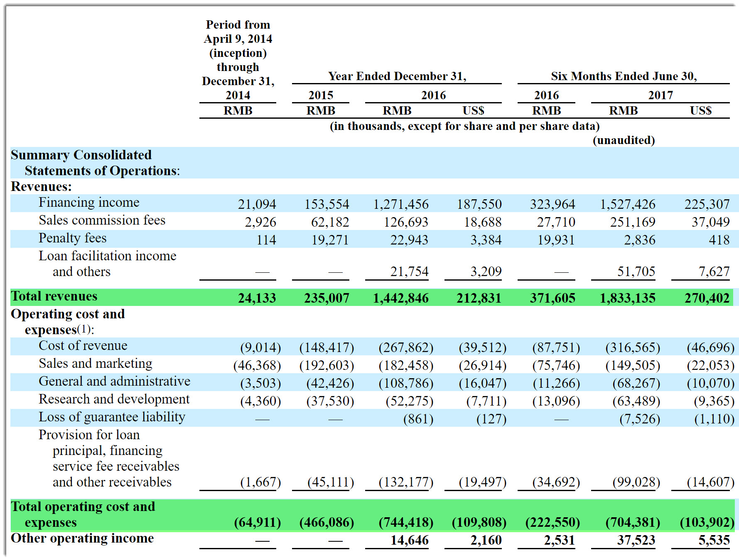Select the financing income value 21,094

tap(257, 204)
